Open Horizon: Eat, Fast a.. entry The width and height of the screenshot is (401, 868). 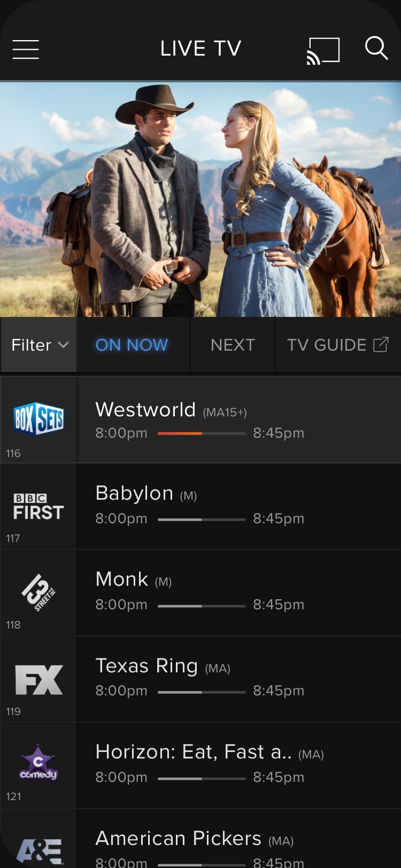click(239, 765)
